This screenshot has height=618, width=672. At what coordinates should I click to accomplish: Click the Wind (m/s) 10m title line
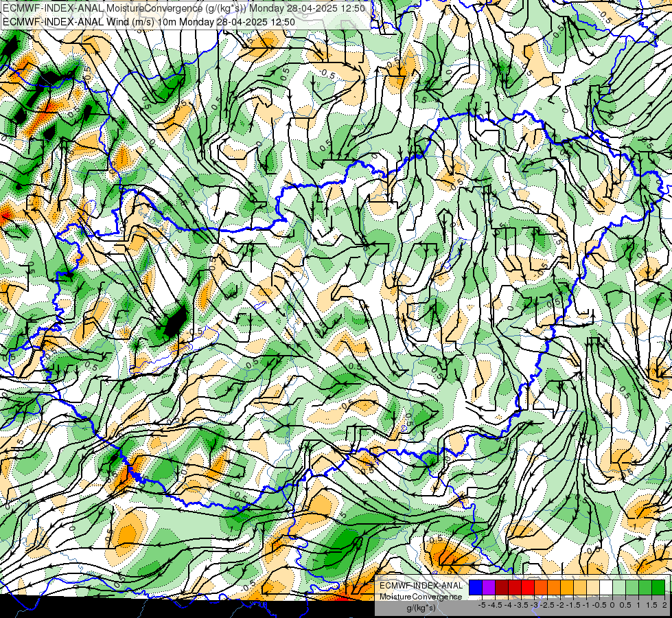[149, 21]
